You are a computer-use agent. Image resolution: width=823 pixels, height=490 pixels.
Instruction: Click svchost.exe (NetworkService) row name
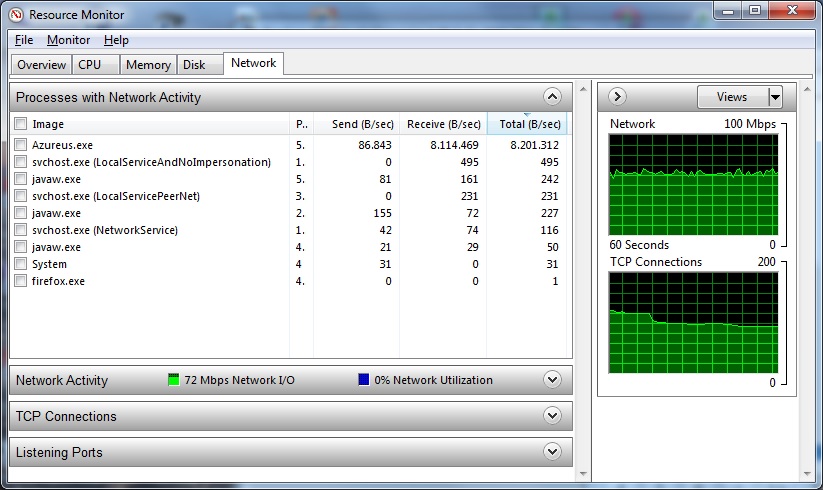[105, 230]
